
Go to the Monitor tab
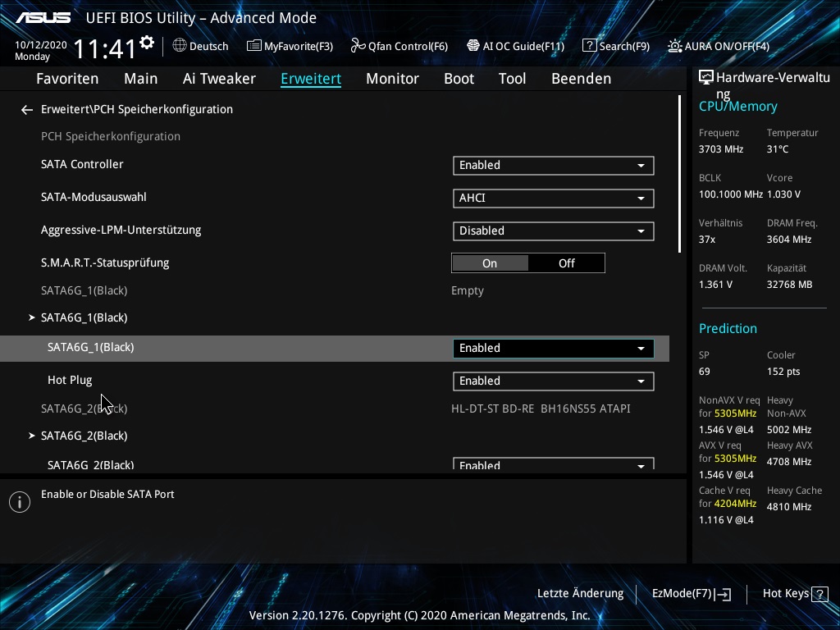(393, 79)
